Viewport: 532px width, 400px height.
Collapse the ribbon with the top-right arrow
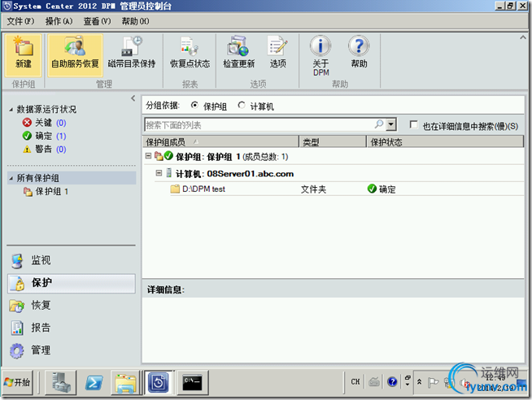tap(523, 37)
